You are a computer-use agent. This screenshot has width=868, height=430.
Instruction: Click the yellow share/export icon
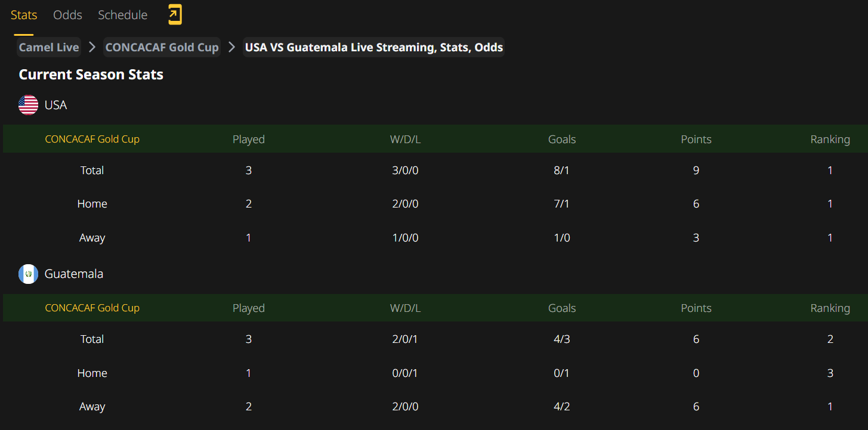(175, 14)
